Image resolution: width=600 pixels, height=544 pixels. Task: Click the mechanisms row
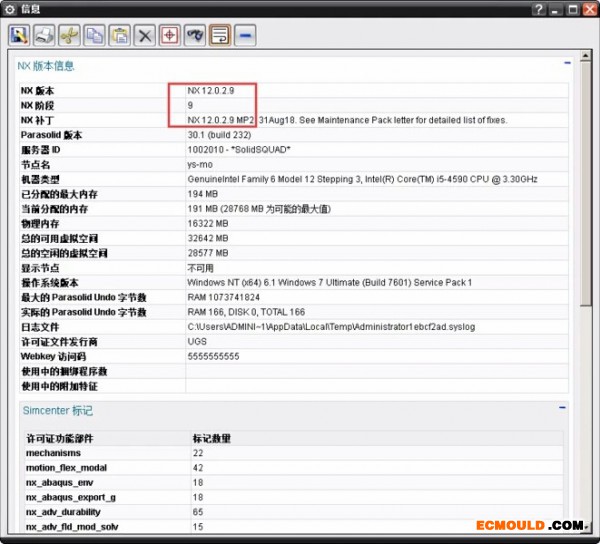(294, 453)
